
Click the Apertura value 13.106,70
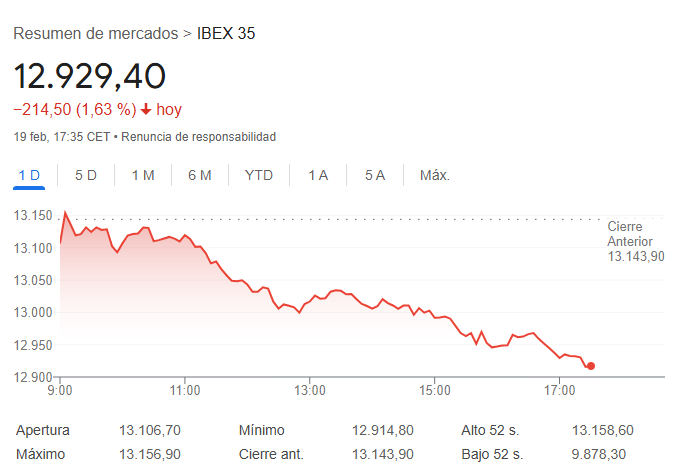(x=150, y=430)
